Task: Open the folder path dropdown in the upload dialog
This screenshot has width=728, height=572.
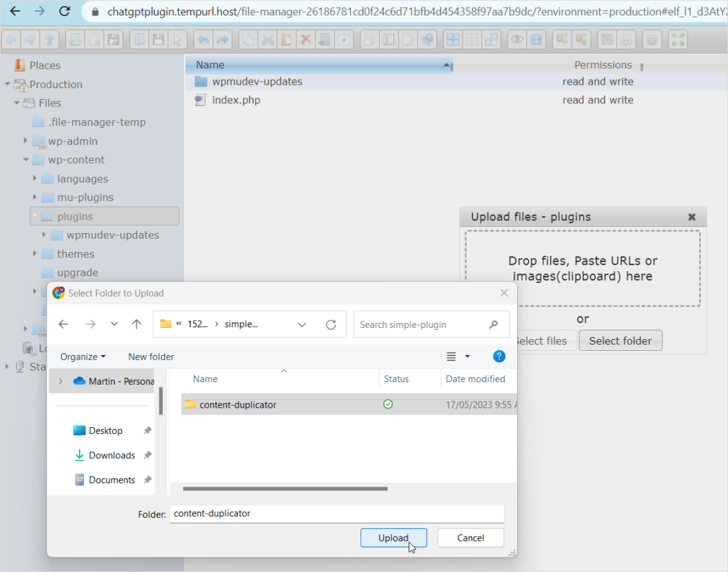Action: tap(302, 324)
